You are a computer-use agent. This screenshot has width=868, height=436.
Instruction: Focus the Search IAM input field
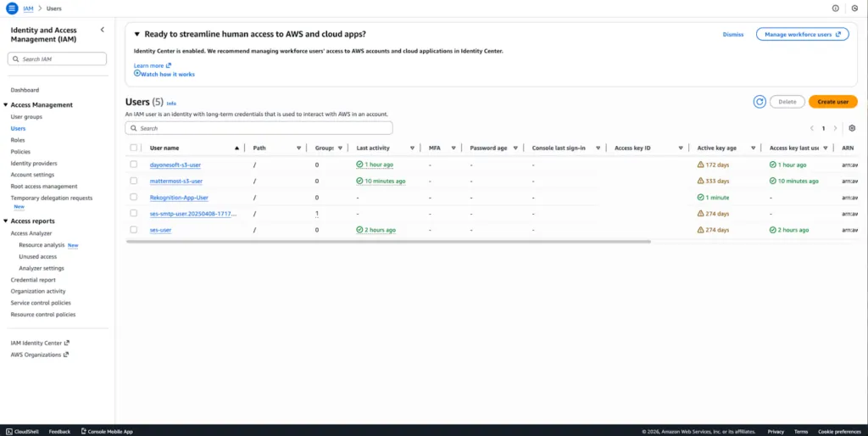pos(57,59)
